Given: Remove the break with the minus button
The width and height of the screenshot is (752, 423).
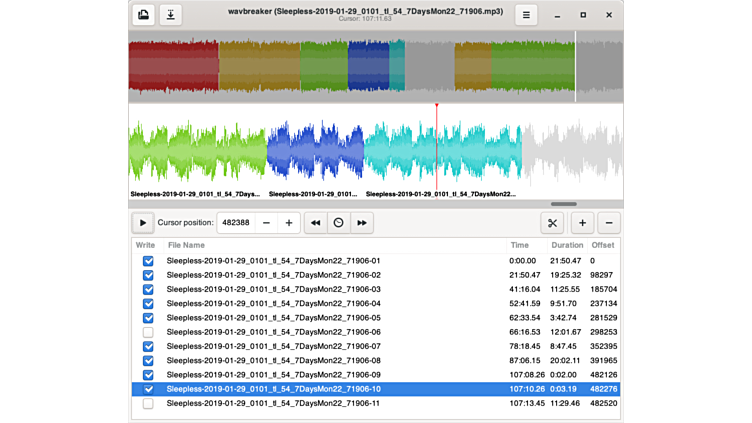Looking at the screenshot, I should click(608, 223).
